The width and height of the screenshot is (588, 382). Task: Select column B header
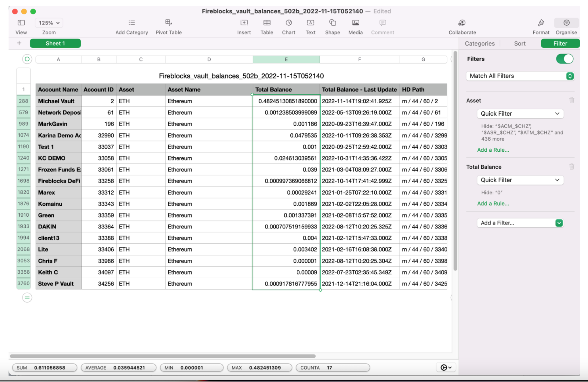click(99, 59)
